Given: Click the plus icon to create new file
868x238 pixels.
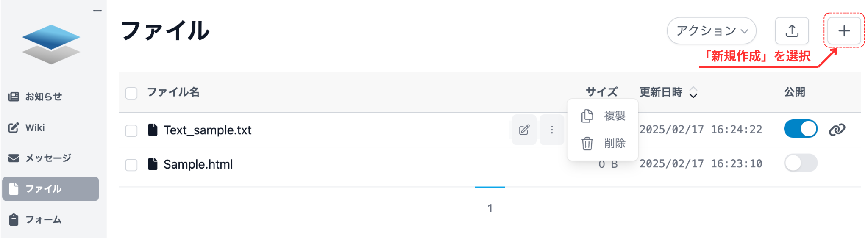Looking at the screenshot, I should [844, 31].
